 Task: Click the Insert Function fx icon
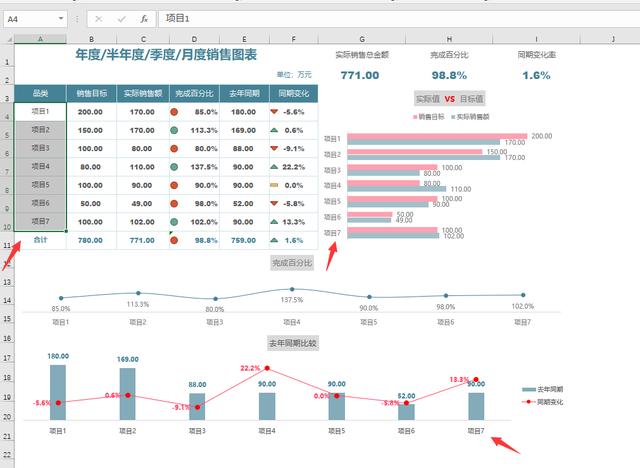click(144, 19)
